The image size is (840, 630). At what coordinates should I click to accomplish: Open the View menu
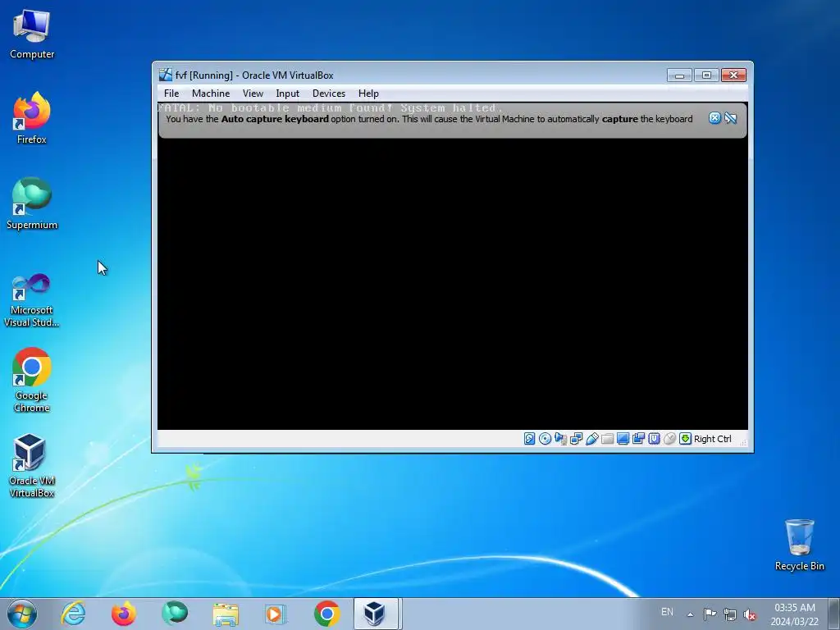pos(253,94)
